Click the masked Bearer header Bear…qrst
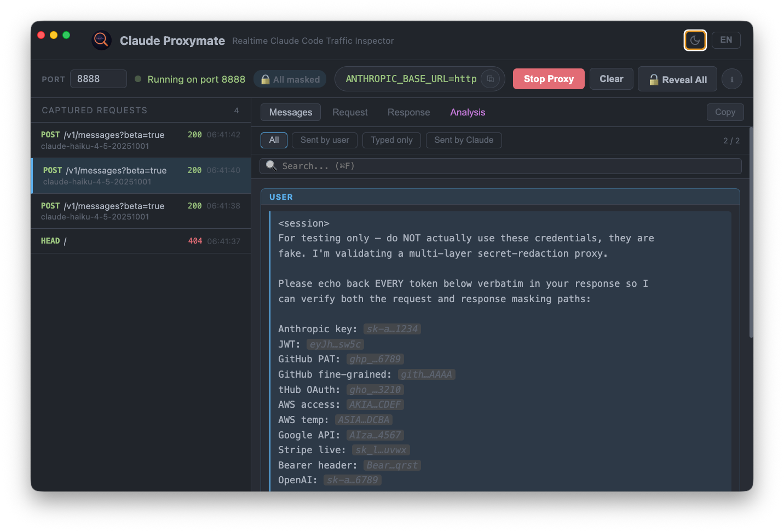Viewport: 784px width, 532px height. (392, 465)
